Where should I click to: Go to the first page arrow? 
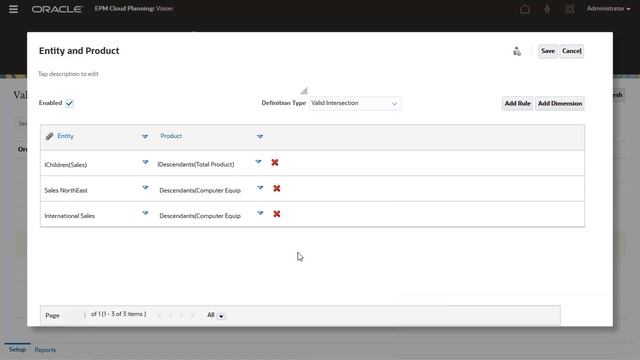[160, 315]
